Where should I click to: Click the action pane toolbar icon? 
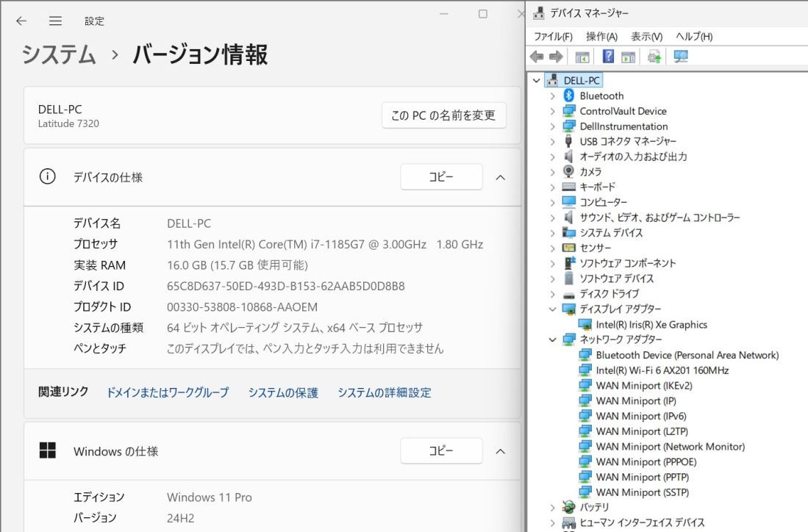(x=628, y=57)
